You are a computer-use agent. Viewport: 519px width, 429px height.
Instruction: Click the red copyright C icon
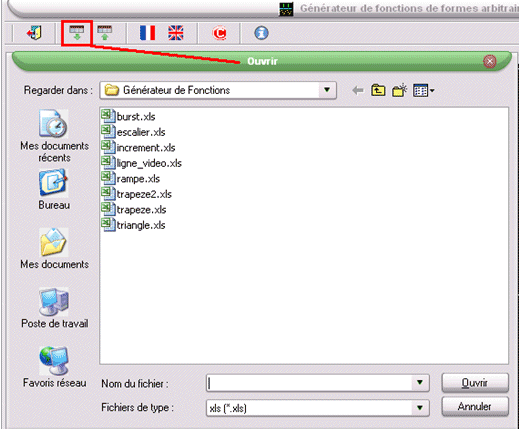click(219, 33)
